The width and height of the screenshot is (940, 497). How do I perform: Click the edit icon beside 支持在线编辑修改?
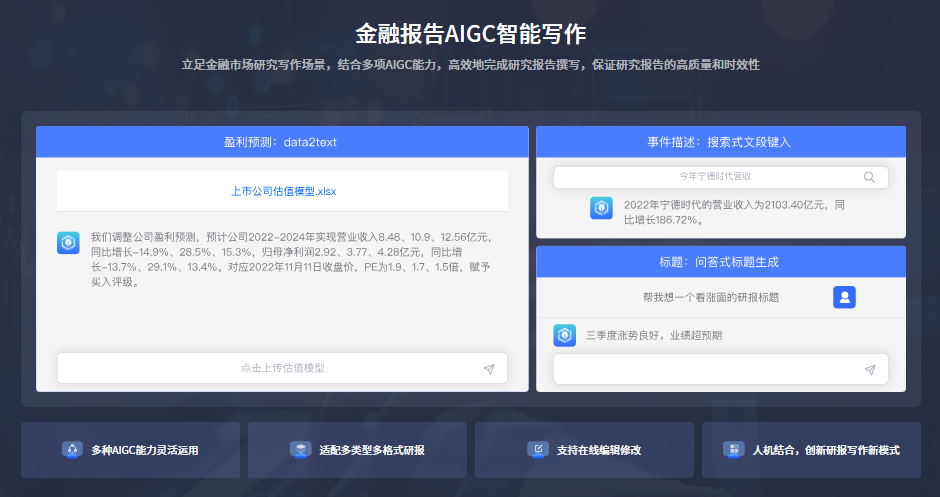tap(538, 450)
